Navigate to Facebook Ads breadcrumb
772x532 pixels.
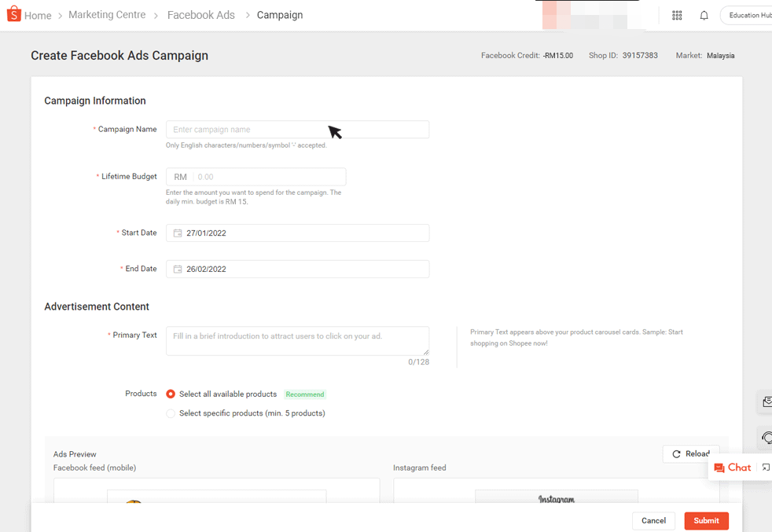(201, 15)
